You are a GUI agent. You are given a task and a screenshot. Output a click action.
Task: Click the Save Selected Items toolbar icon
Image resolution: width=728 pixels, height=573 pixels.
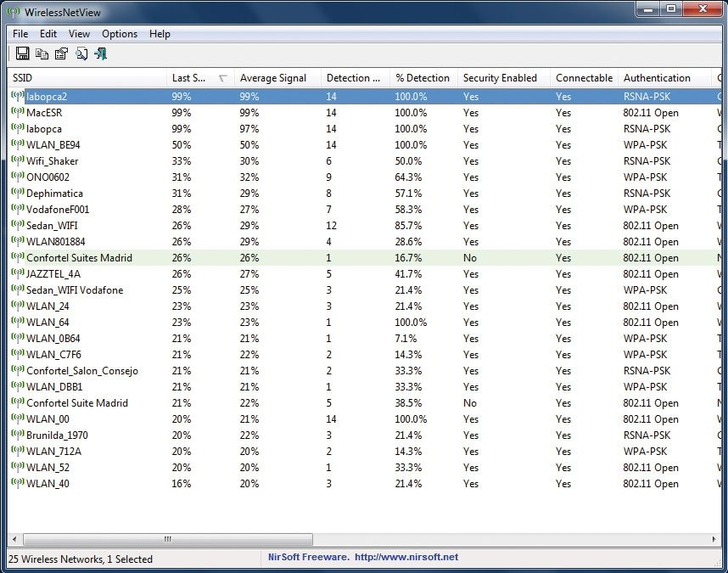point(22,53)
